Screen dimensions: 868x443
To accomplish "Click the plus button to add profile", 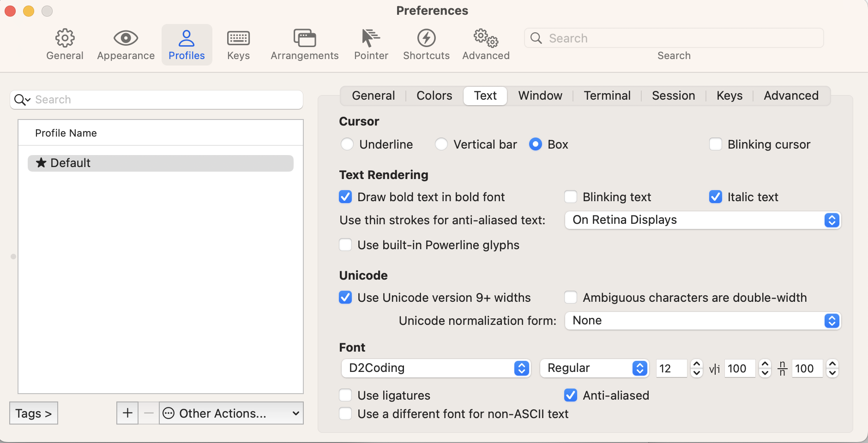I will click(x=127, y=413).
